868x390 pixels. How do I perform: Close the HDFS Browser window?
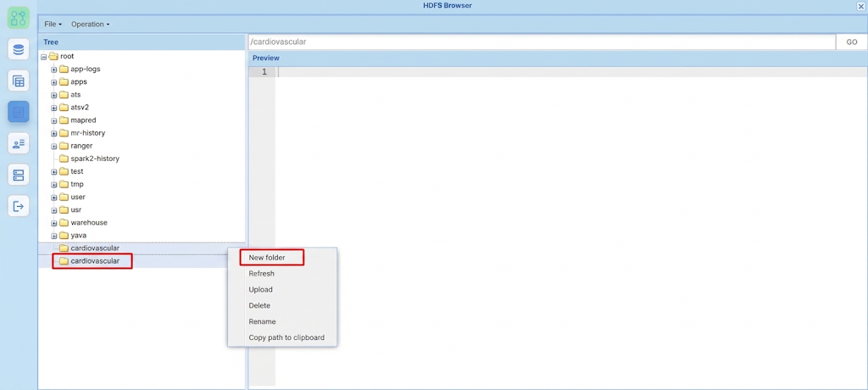pos(861,6)
